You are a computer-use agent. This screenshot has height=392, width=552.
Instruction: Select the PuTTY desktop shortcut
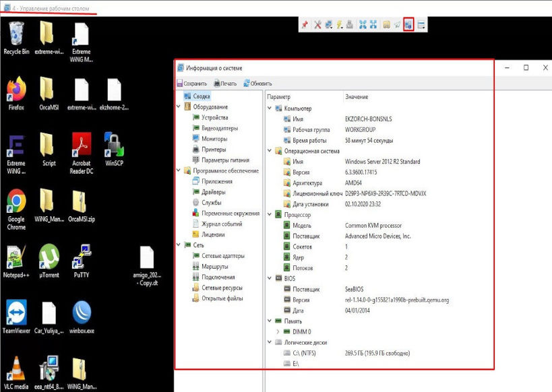click(x=82, y=261)
